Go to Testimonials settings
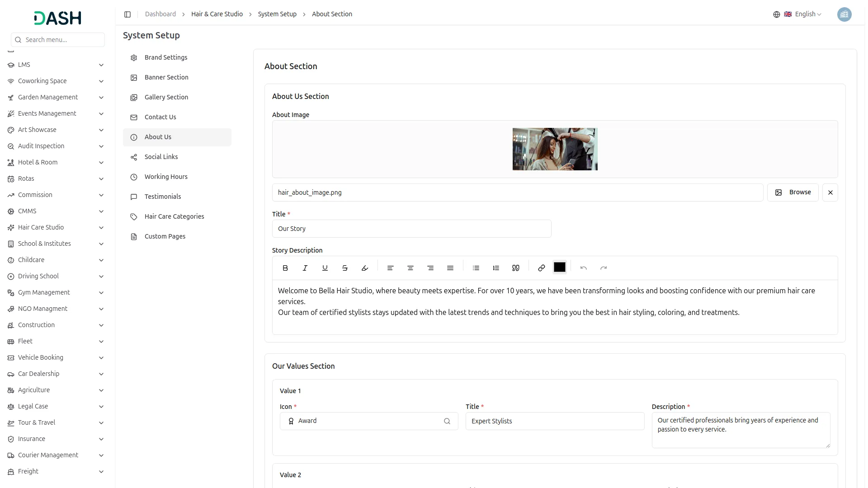Screen dimensions: 868x488 [177, 197]
